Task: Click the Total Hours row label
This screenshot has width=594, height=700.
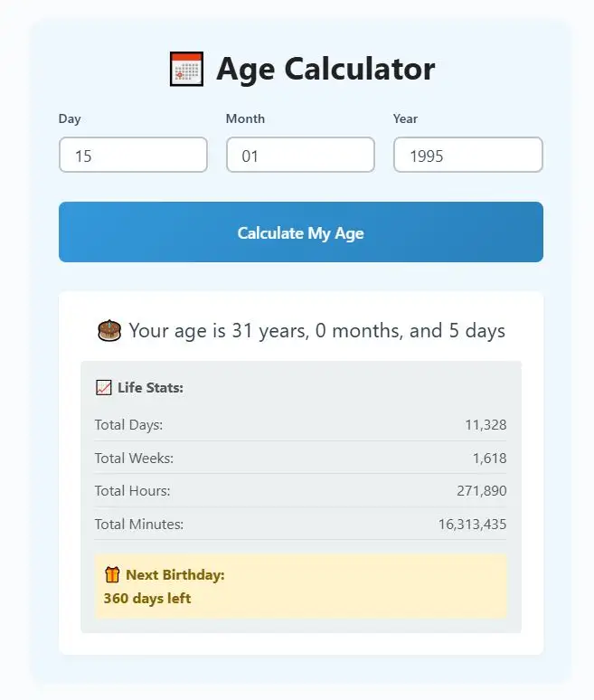Action: tap(132, 491)
